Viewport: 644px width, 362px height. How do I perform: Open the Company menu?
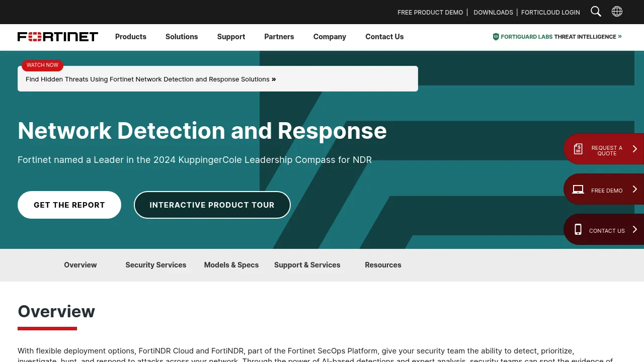coord(330,37)
